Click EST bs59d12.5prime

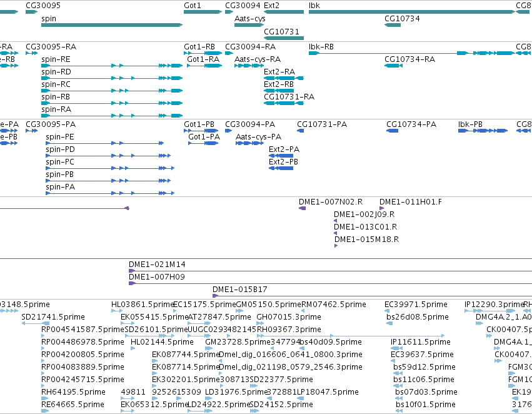click(424, 368)
